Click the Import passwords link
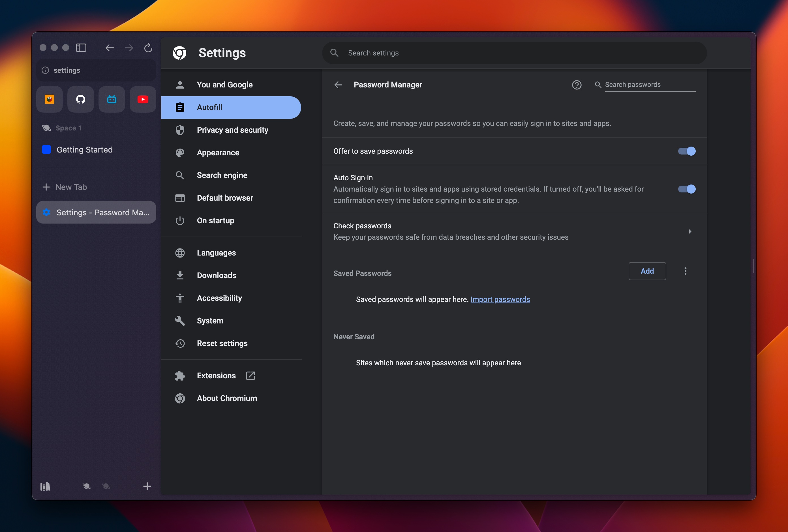Viewport: 788px width, 532px height. point(500,299)
